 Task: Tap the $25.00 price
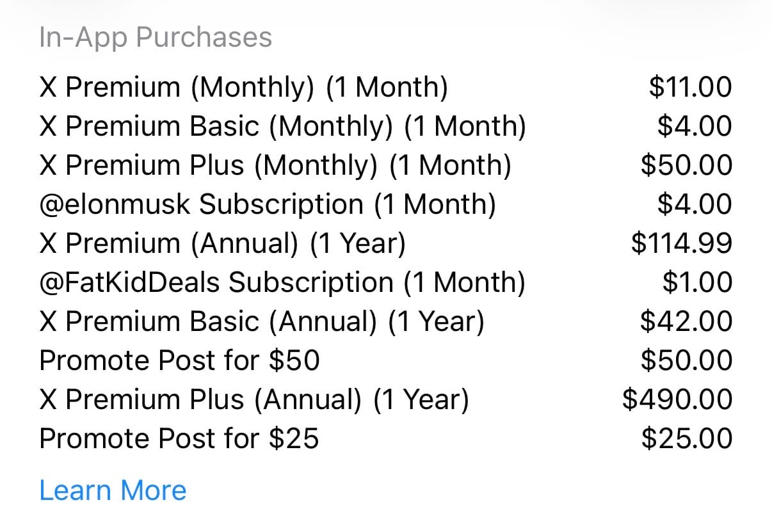pos(687,439)
